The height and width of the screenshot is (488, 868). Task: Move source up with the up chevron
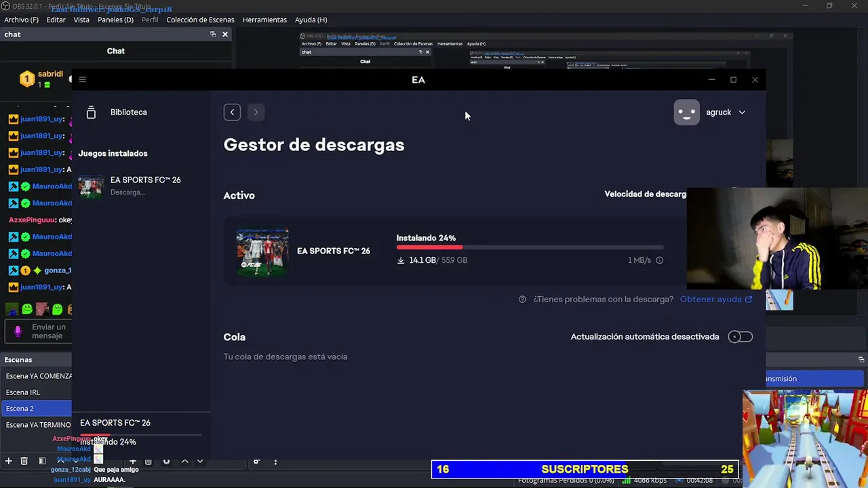184,462
